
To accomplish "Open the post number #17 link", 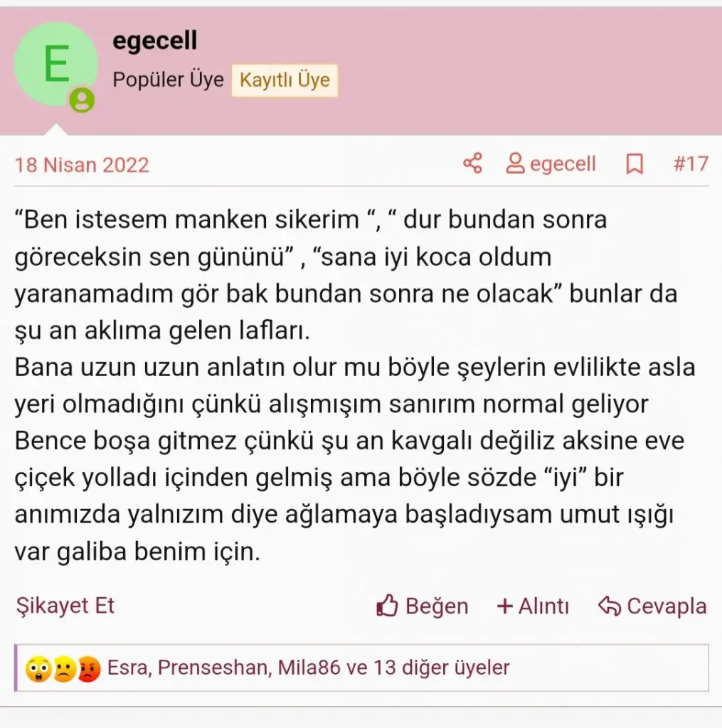I will (x=691, y=164).
